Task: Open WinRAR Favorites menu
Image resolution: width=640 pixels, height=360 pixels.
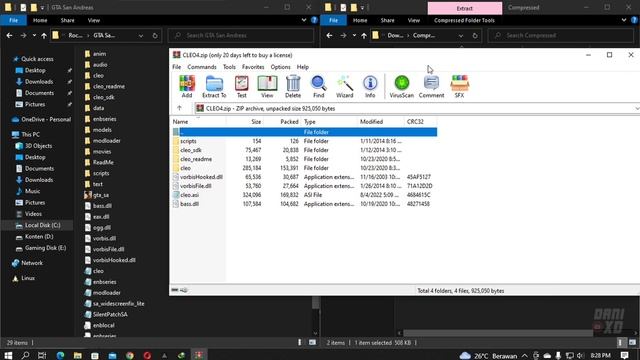Action: click(253, 67)
